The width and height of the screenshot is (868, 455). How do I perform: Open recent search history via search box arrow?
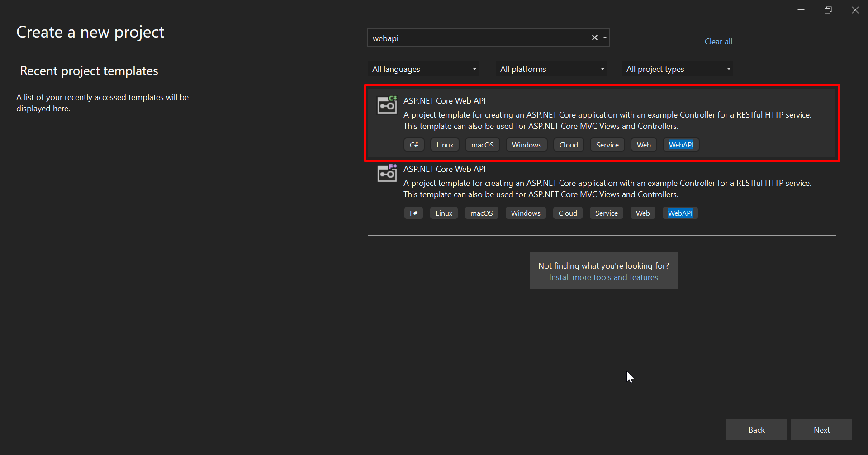click(x=605, y=38)
